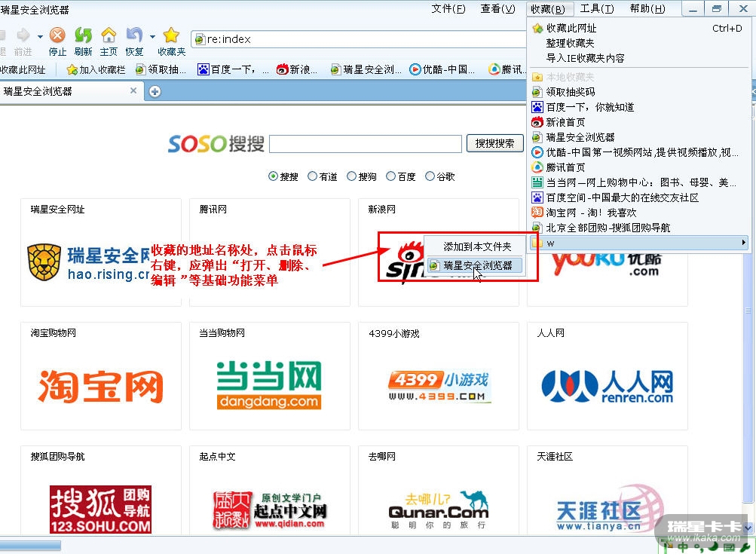Open 百度空间 favorite
The image size is (756, 554).
click(639, 197)
